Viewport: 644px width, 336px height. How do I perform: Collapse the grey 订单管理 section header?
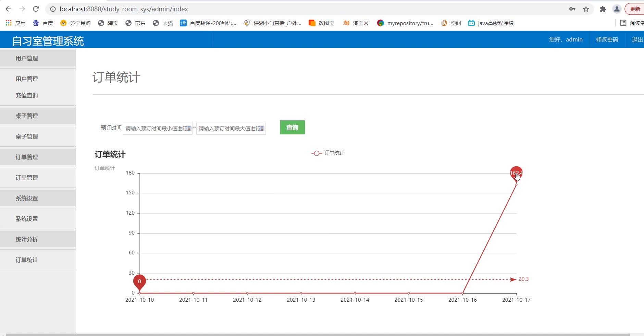coord(38,157)
